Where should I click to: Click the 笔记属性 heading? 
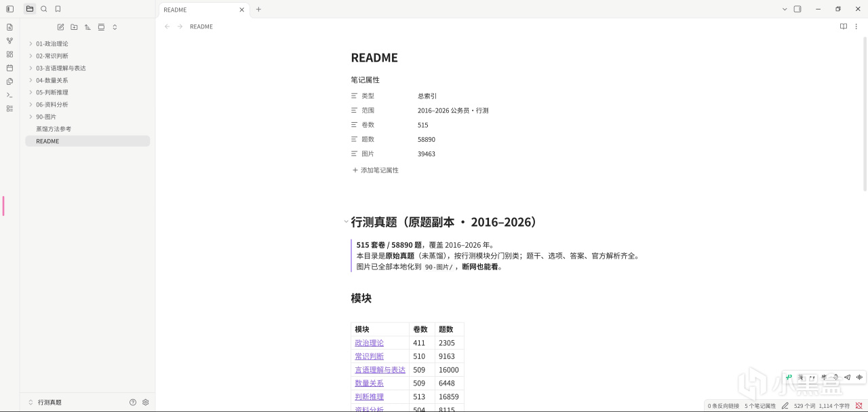[365, 79]
